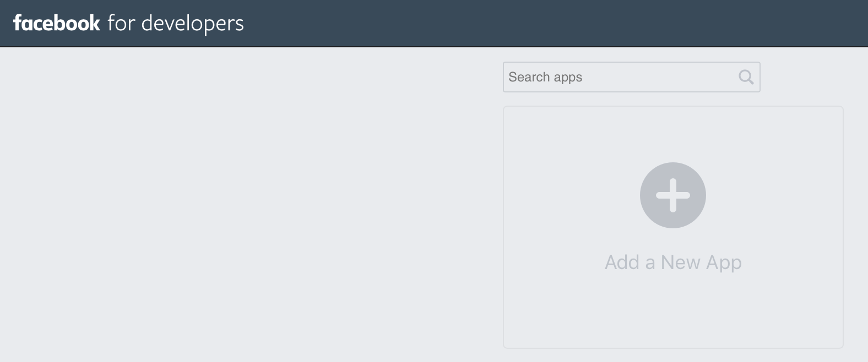Image resolution: width=868 pixels, height=362 pixels.
Task: Go home via facebook for developers logo
Action: click(x=128, y=23)
